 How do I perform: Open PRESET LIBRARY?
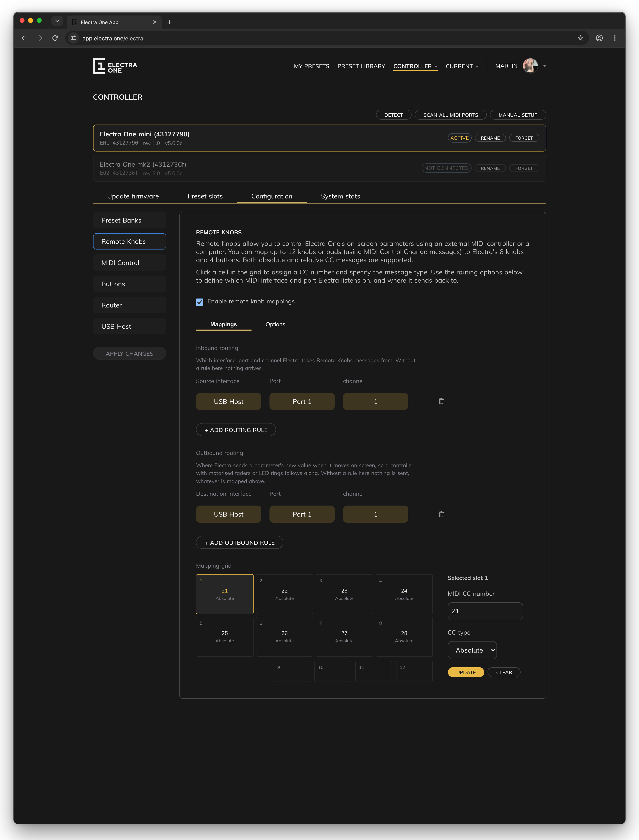361,66
